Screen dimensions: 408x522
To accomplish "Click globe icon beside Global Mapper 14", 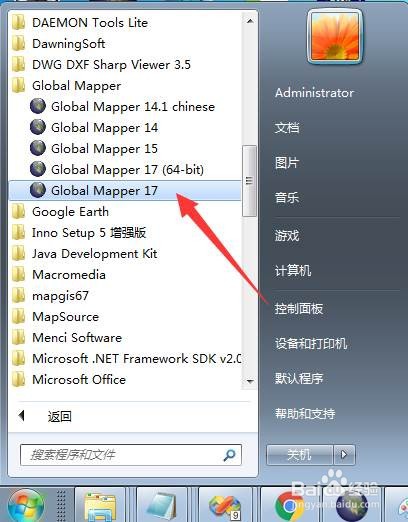I will coord(38,127).
